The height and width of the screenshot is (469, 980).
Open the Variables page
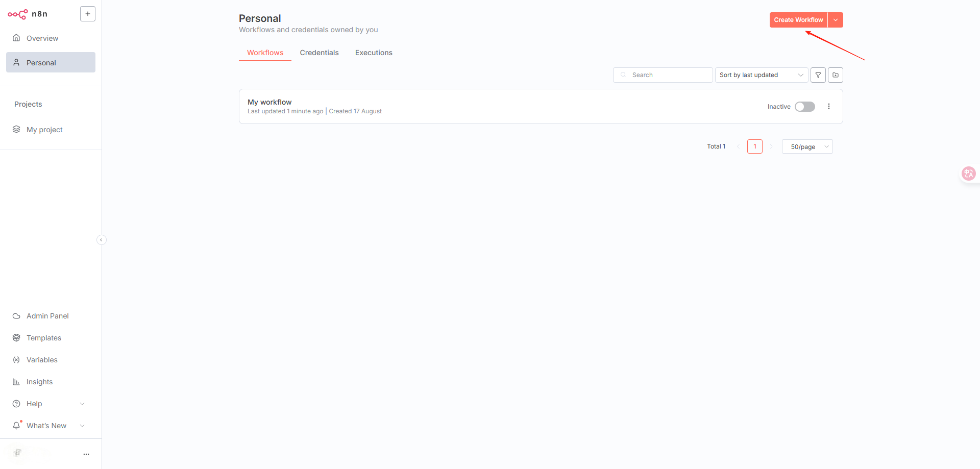[x=51, y=360]
